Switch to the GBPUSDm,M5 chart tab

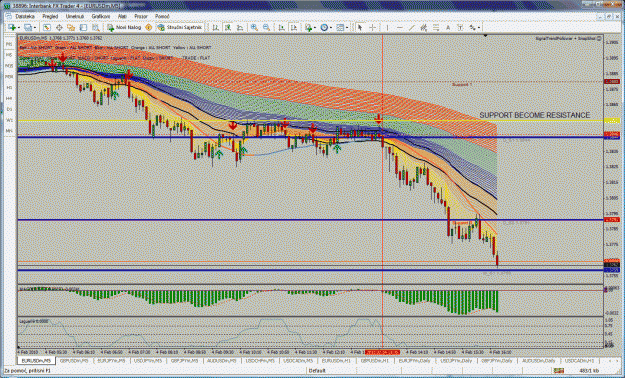pos(74,360)
